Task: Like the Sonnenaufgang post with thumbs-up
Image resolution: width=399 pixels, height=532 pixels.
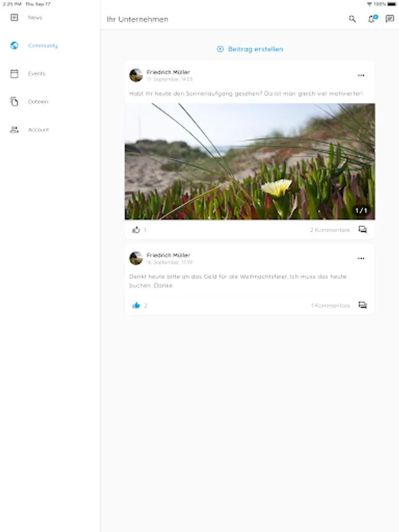Action: [x=136, y=230]
